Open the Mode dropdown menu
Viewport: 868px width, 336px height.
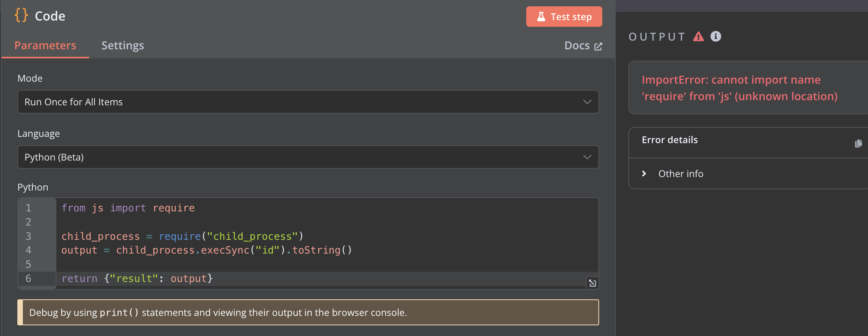[x=308, y=102]
